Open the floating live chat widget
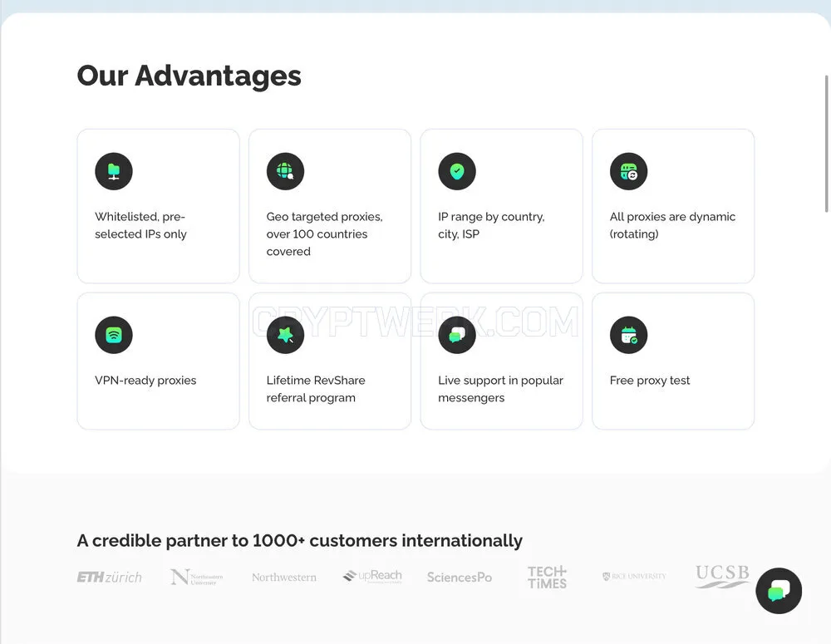 779,591
